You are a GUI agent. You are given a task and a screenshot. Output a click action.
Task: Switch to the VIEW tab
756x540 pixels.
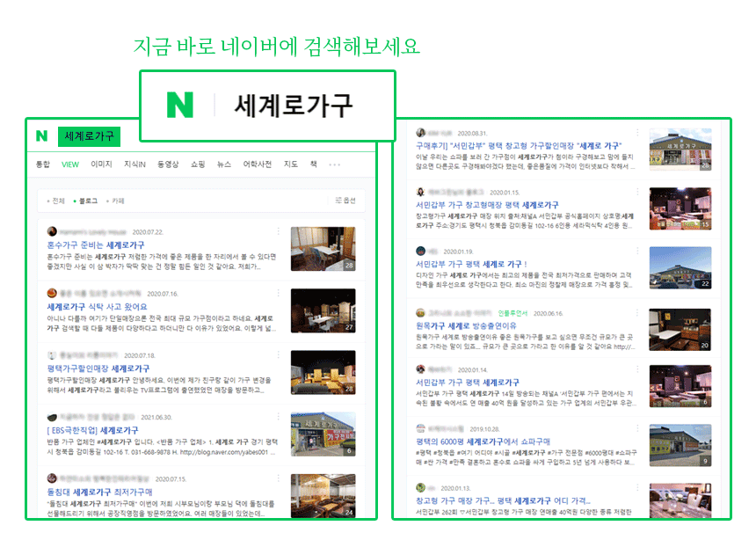70,164
